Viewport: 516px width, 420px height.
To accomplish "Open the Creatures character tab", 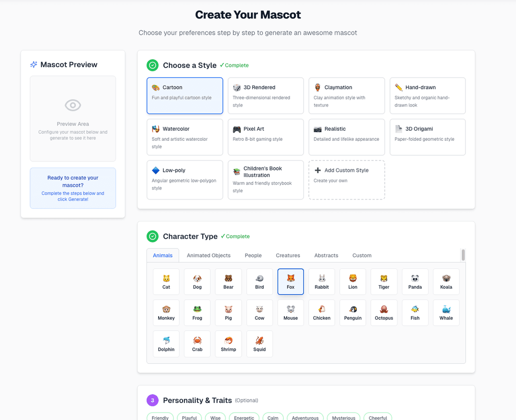I will [288, 255].
